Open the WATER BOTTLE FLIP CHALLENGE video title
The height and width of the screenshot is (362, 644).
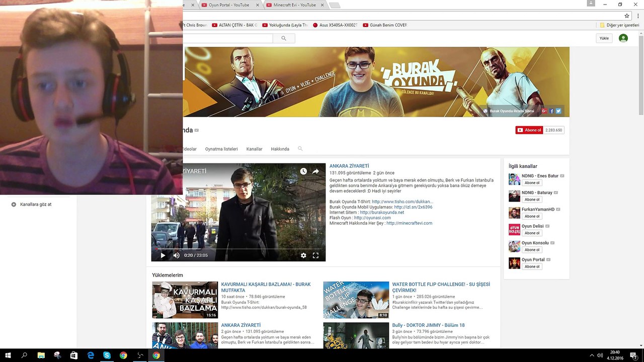(x=441, y=287)
